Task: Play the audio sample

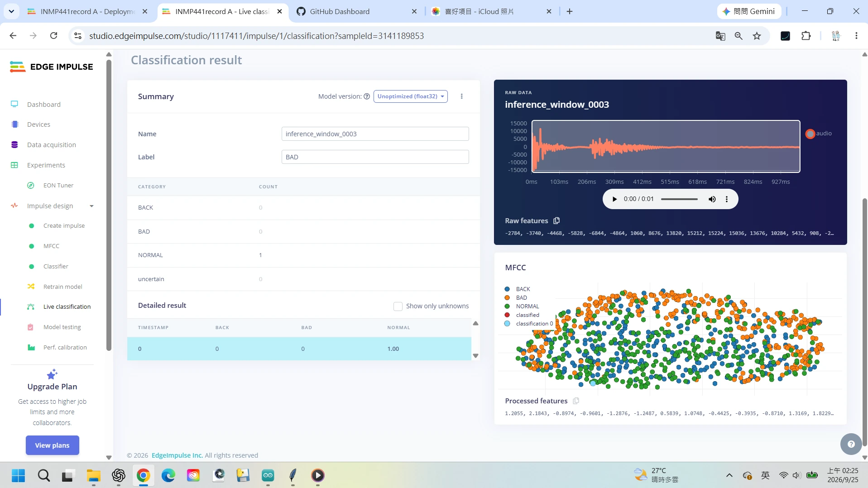Action: pos(614,199)
